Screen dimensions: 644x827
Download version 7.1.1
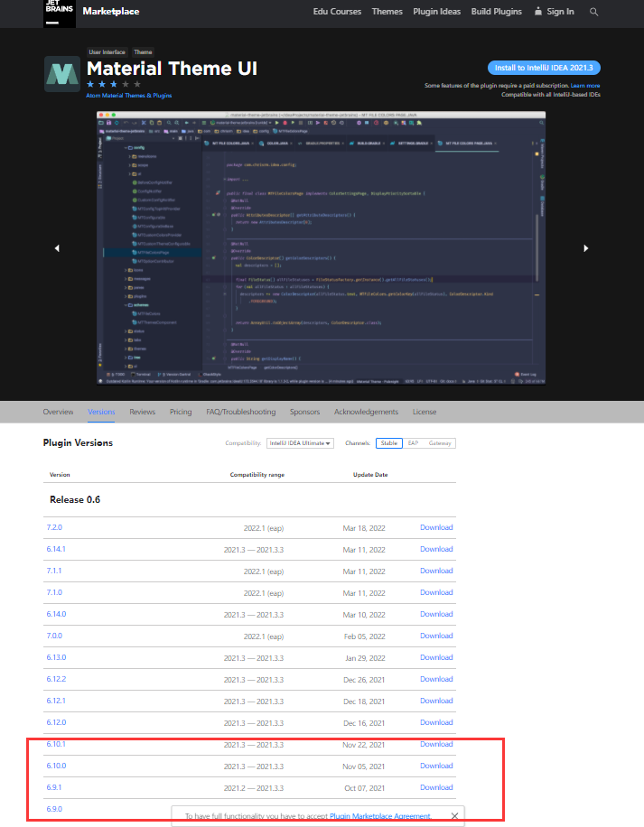[x=436, y=571]
